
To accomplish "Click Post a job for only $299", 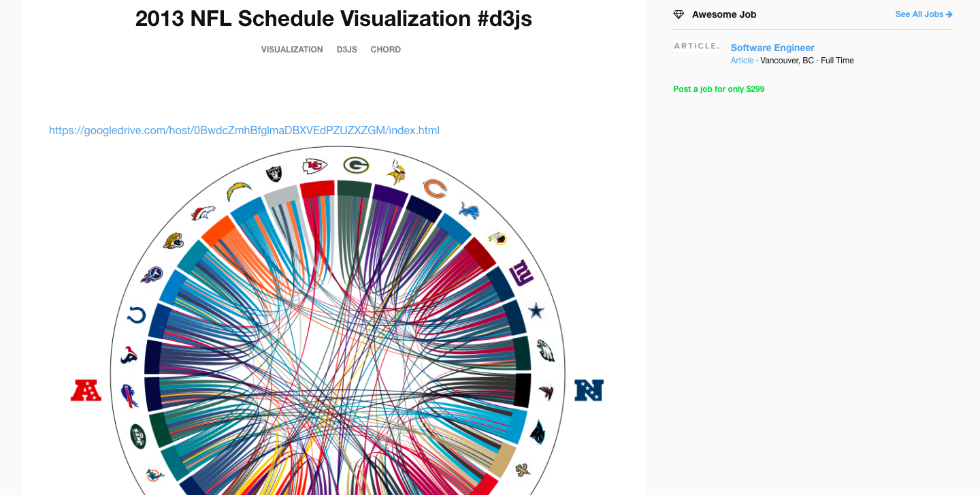I will pos(719,89).
